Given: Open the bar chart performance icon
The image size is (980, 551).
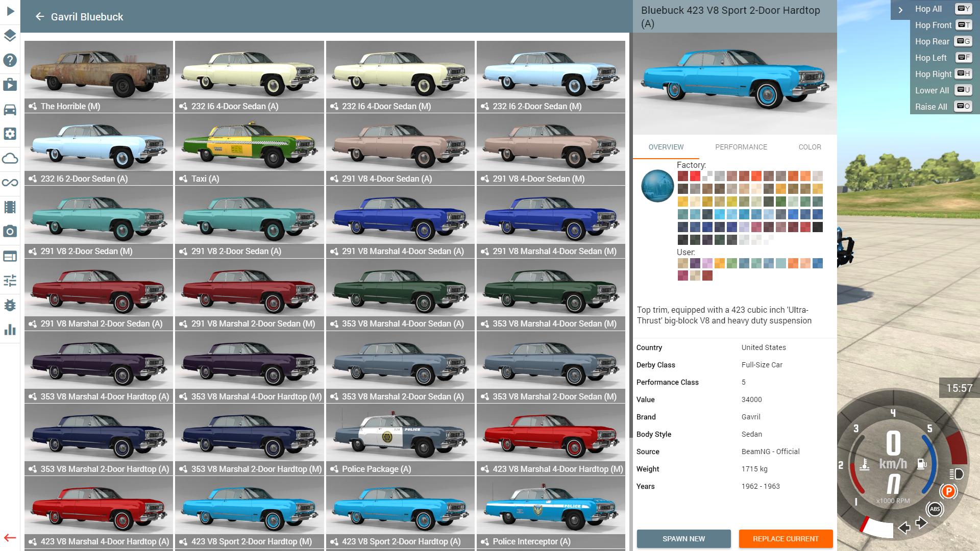Looking at the screenshot, I should click(x=10, y=330).
